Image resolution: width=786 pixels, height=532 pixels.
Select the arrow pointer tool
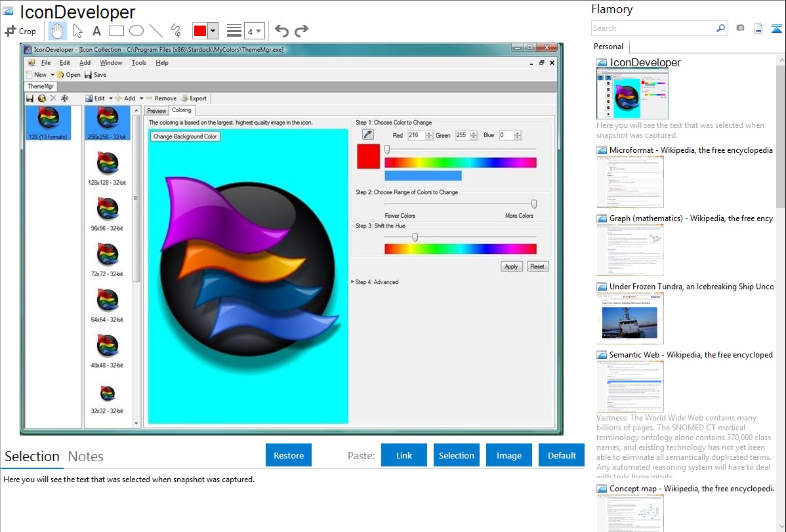(77, 31)
